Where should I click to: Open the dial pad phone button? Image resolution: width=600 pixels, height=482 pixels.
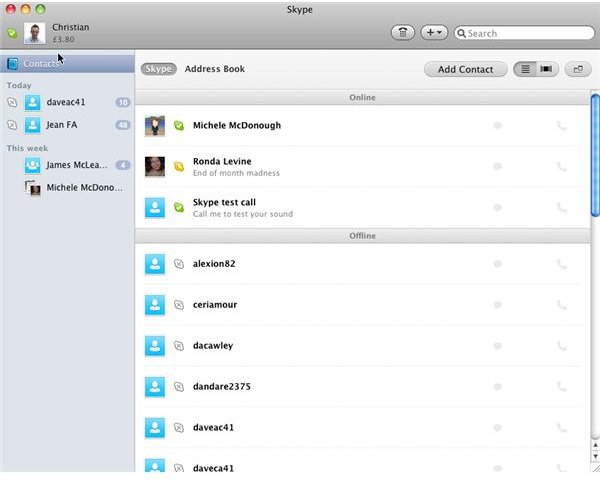[x=403, y=33]
